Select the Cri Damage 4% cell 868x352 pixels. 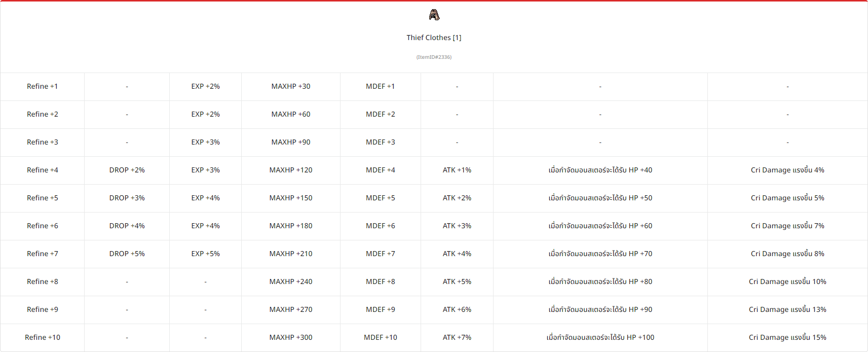coord(787,170)
